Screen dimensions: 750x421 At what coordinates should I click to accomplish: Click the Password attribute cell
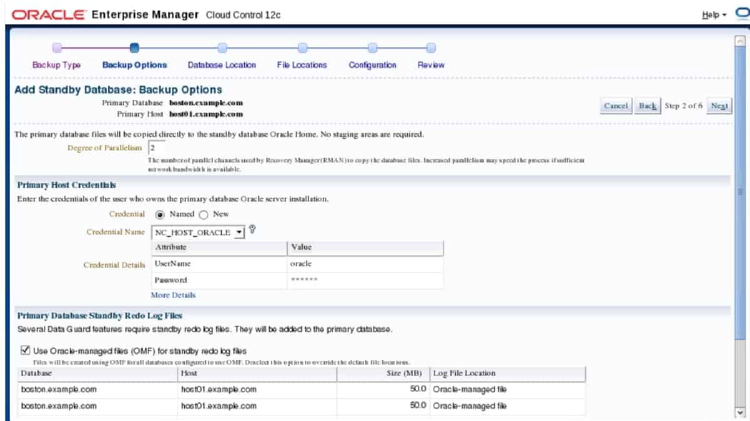(219, 280)
